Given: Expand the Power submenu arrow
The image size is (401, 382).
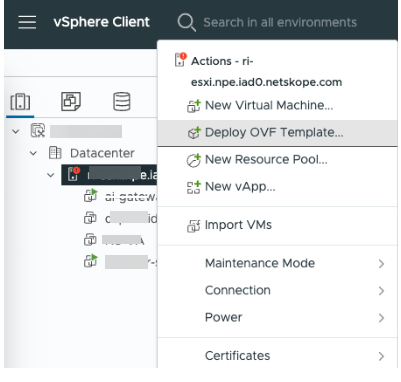Looking at the screenshot, I should [x=381, y=318].
